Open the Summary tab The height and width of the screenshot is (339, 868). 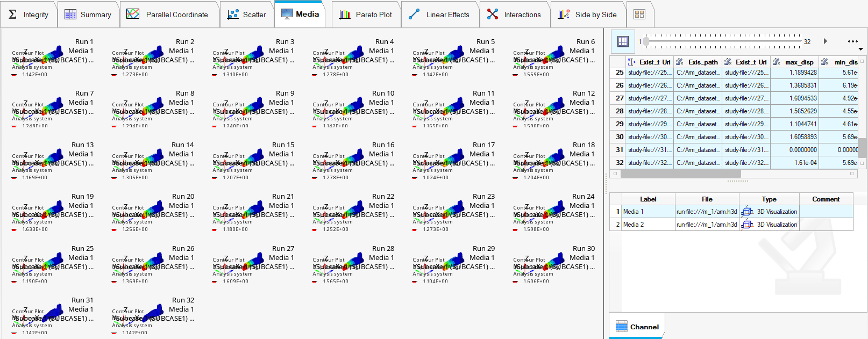(x=88, y=15)
